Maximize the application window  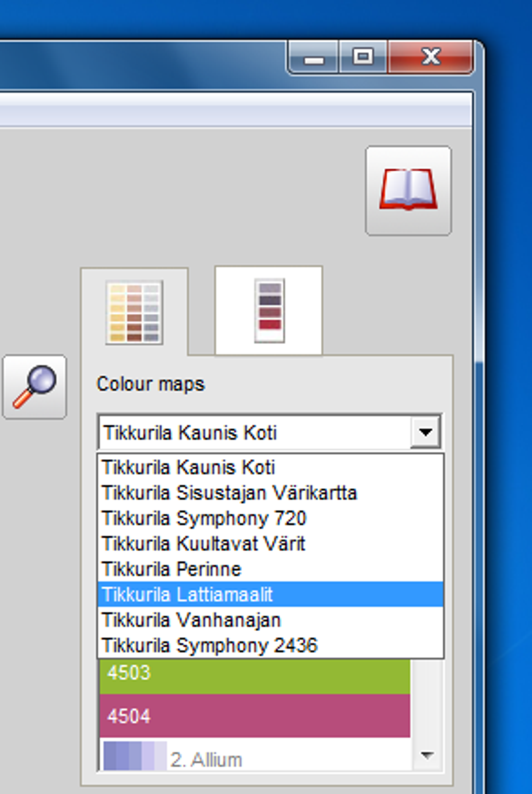[x=363, y=57]
